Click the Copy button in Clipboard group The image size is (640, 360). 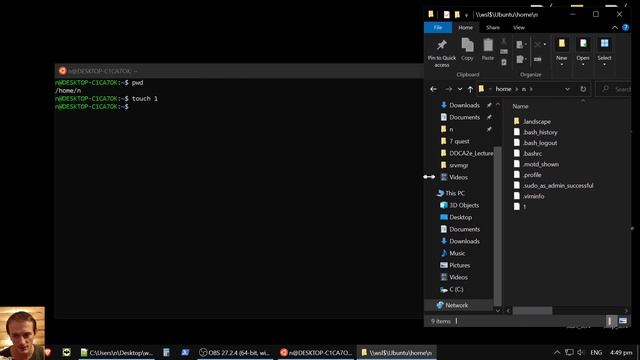pyautogui.click(x=467, y=49)
